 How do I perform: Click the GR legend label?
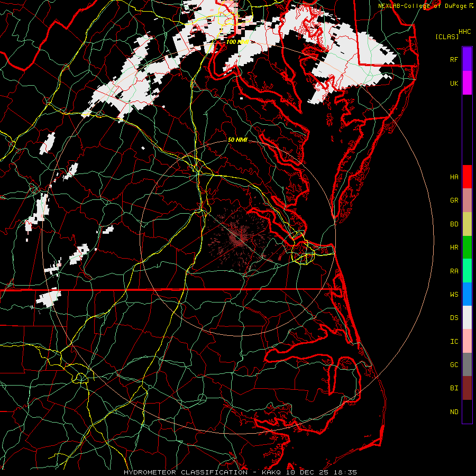point(454,200)
